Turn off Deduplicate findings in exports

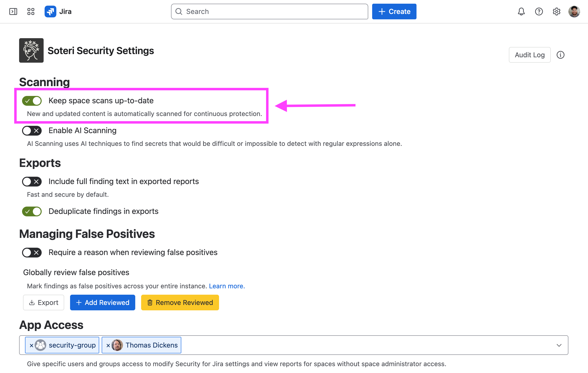(x=32, y=211)
